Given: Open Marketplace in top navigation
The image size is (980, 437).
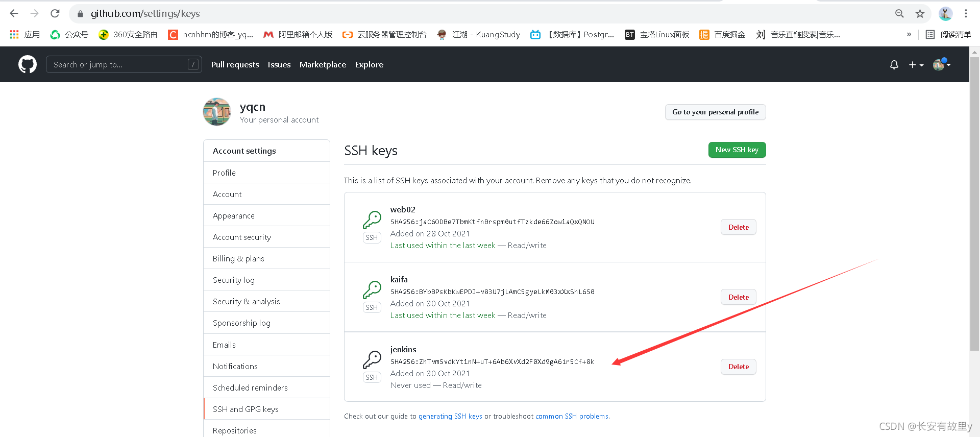Looking at the screenshot, I should tap(323, 65).
